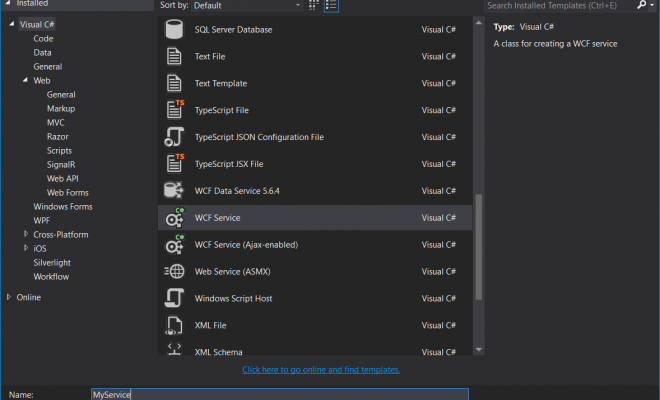The width and height of the screenshot is (660, 400).
Task: Click the TypeScript File TS icon
Action: point(175,110)
